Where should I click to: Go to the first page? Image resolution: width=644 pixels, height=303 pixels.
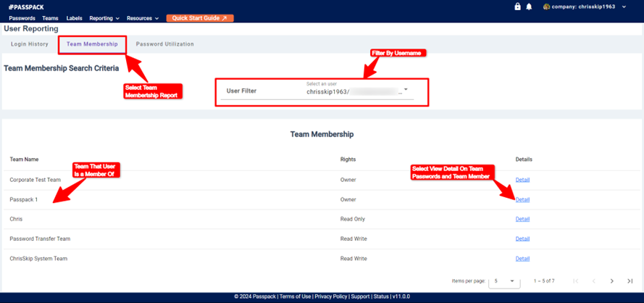[576, 281]
